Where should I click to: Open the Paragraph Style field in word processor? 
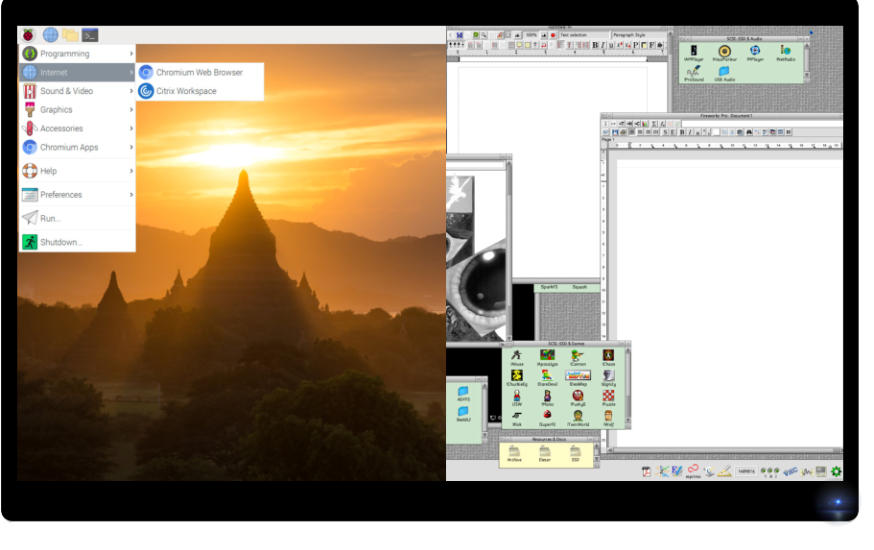point(638,35)
